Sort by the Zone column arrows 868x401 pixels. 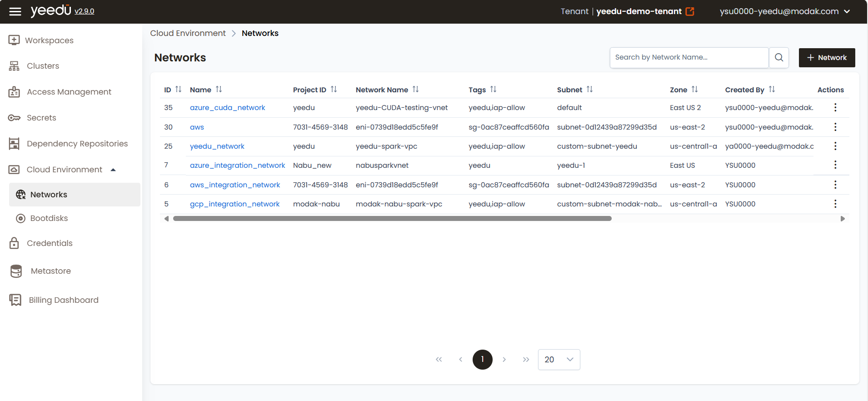[694, 90]
